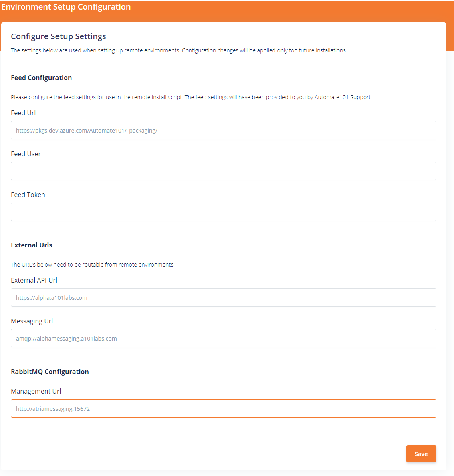The height and width of the screenshot is (476, 454).
Task: Focus the Feed Url input field
Action: click(223, 130)
